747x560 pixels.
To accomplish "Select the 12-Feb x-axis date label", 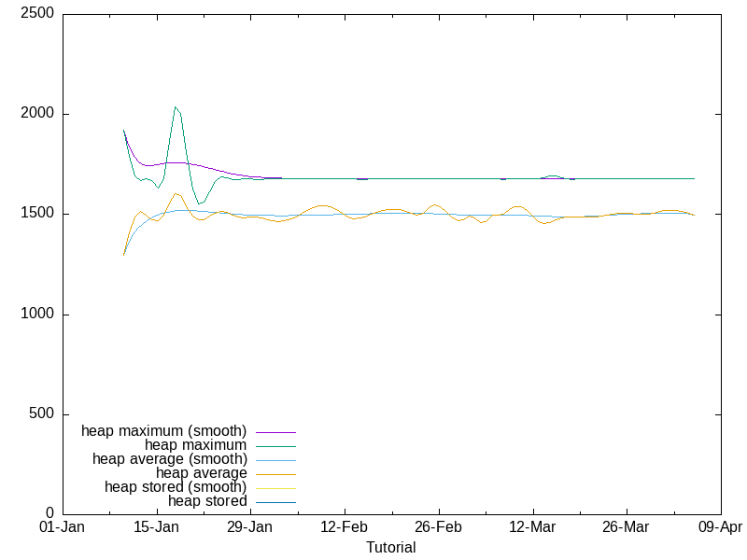I will [x=344, y=527].
